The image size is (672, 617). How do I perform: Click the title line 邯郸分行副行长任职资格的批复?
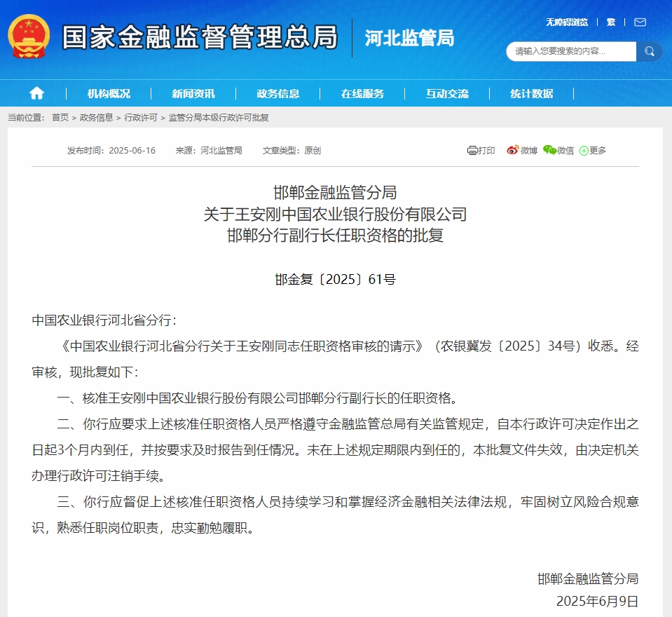click(335, 236)
